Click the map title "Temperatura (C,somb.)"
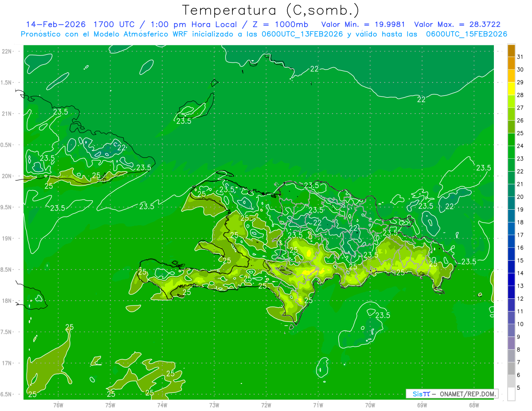 (x=270, y=10)
